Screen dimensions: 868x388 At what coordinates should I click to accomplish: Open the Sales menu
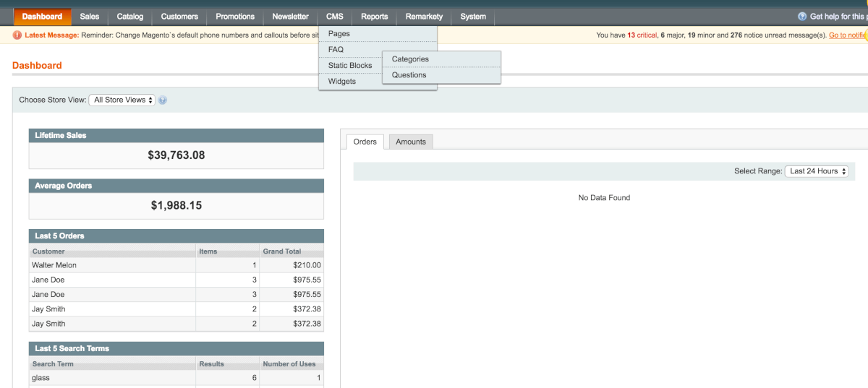point(90,17)
